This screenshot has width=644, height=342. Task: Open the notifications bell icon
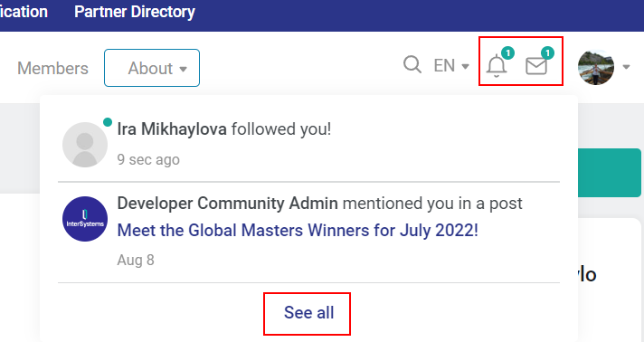(x=497, y=66)
